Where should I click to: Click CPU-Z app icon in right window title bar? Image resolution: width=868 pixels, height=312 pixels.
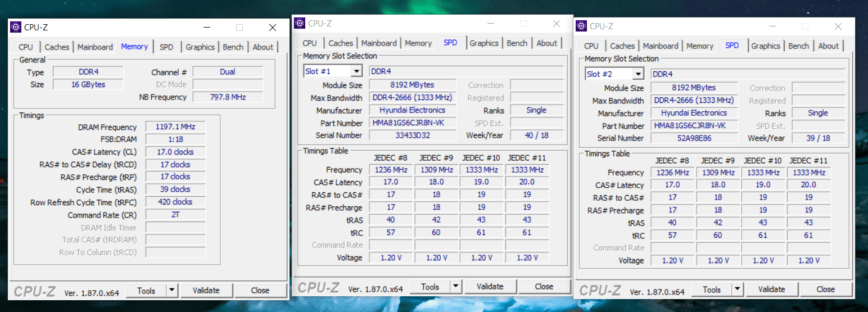click(581, 26)
